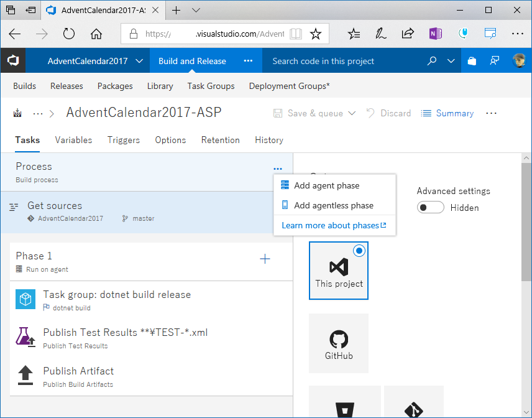Add a task to Phase 1 with plus
This screenshot has height=418, width=532.
(265, 259)
